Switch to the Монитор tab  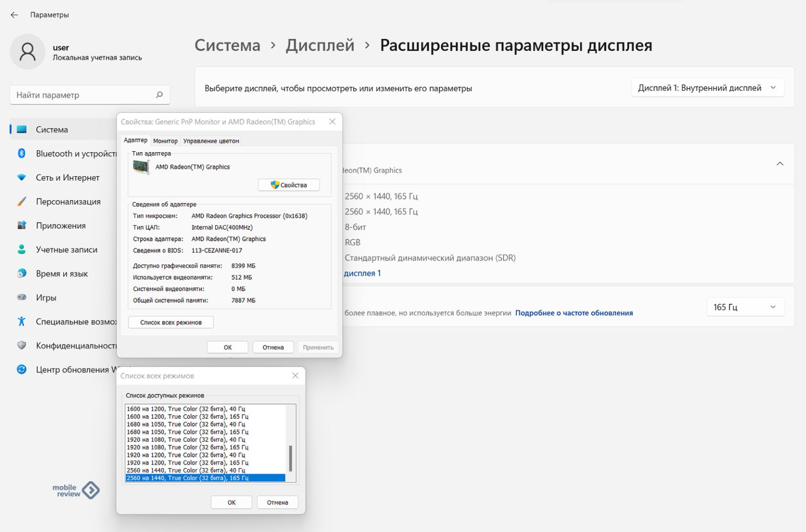click(165, 141)
